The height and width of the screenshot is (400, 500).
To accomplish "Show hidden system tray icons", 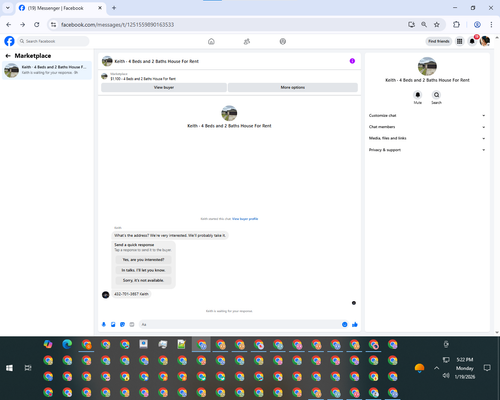I will 436,368.
